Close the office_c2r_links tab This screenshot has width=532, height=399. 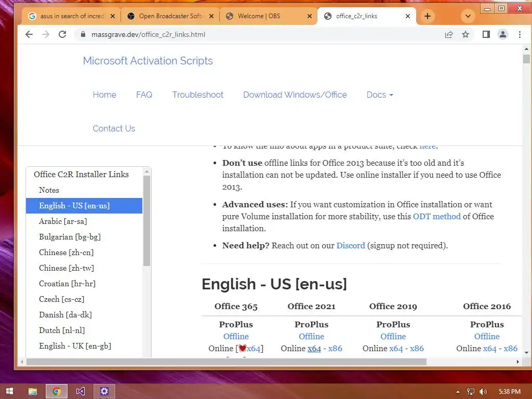(x=408, y=16)
